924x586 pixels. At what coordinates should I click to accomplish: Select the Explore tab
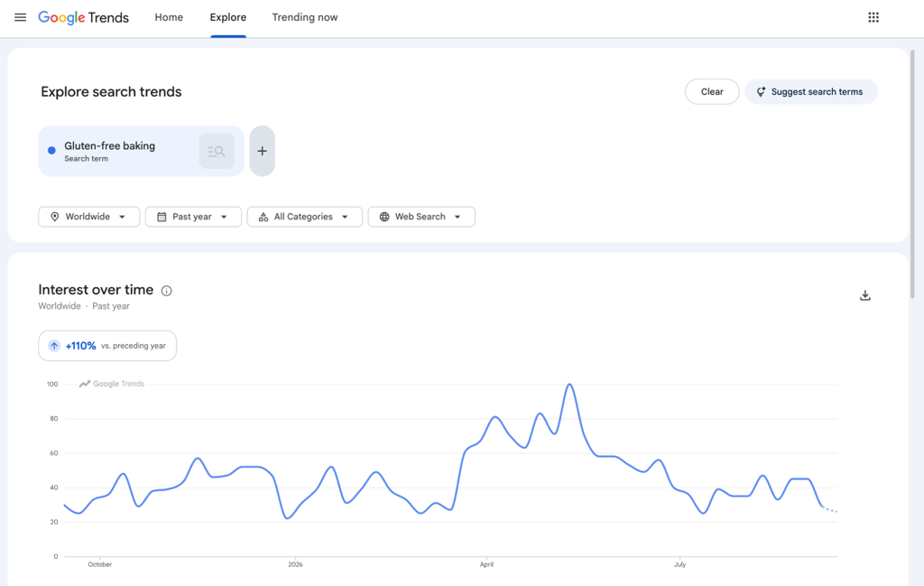(228, 18)
